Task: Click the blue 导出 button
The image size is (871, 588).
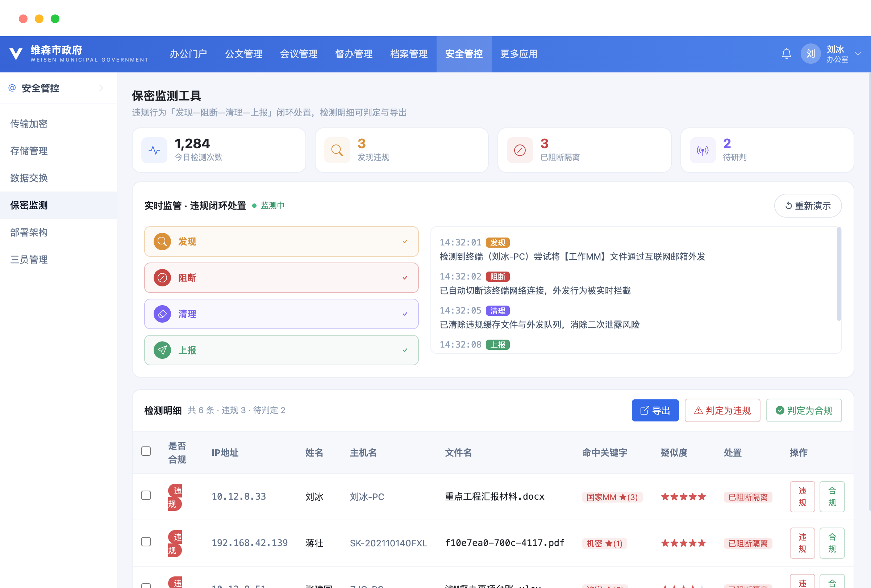Action: pyautogui.click(x=655, y=411)
